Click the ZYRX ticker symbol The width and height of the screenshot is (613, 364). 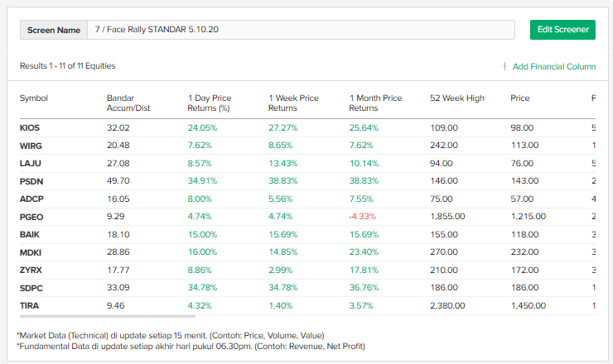31,270
